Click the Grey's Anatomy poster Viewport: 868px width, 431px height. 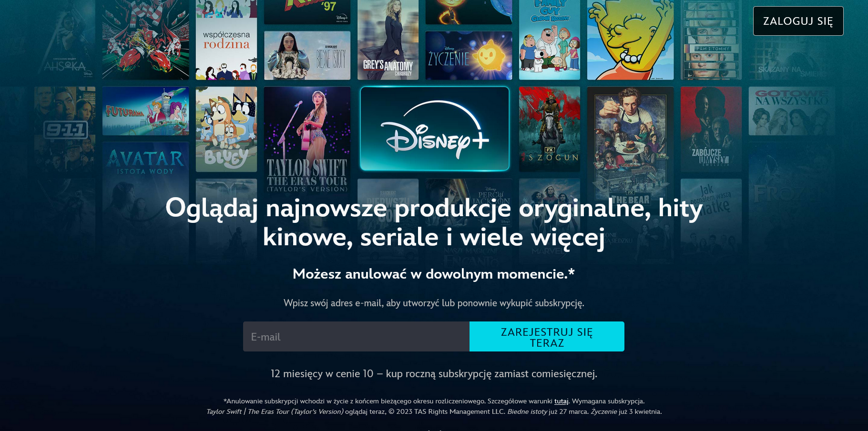click(x=388, y=40)
